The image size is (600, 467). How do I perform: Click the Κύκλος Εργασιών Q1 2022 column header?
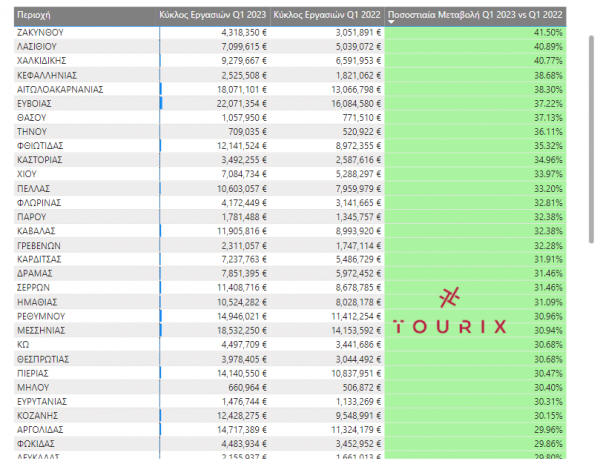(x=326, y=14)
